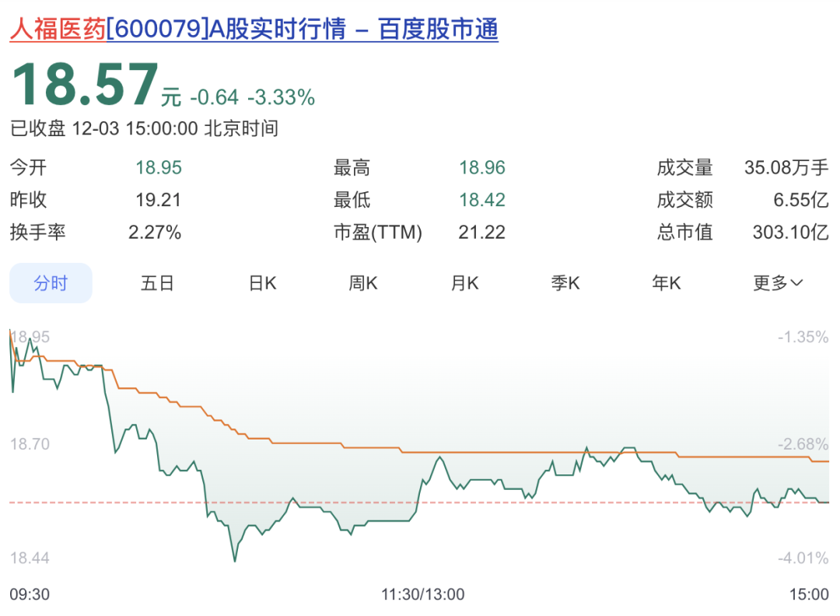Viewport: 840px width, 616px height.
Task: Click the 最高 value 18.96
Action: coord(482,168)
